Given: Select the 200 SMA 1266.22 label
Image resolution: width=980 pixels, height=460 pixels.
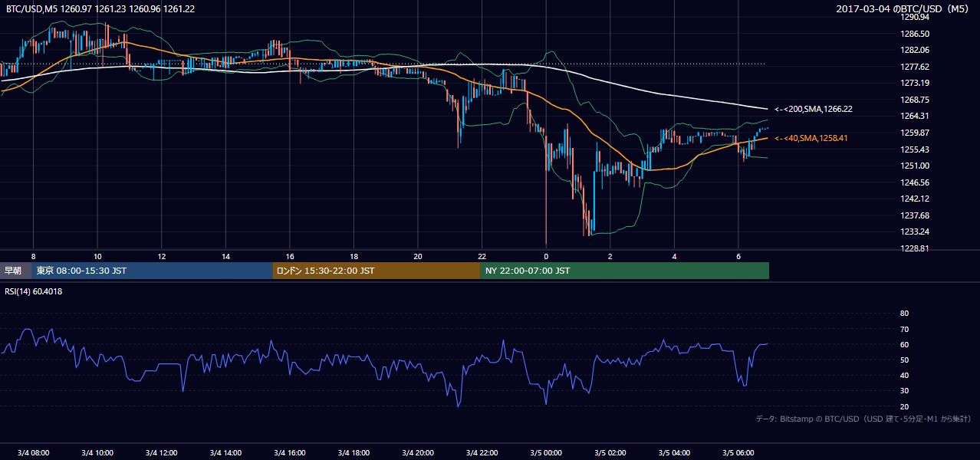Looking at the screenshot, I should coord(814,109).
